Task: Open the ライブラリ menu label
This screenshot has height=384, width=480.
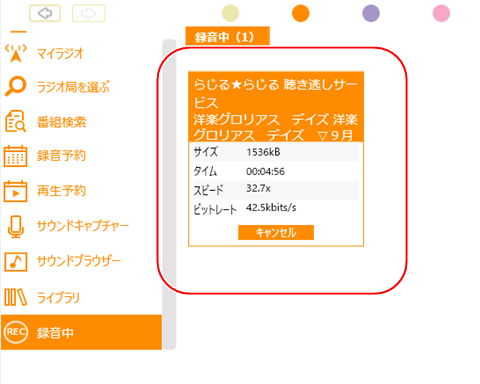Action: [58, 298]
